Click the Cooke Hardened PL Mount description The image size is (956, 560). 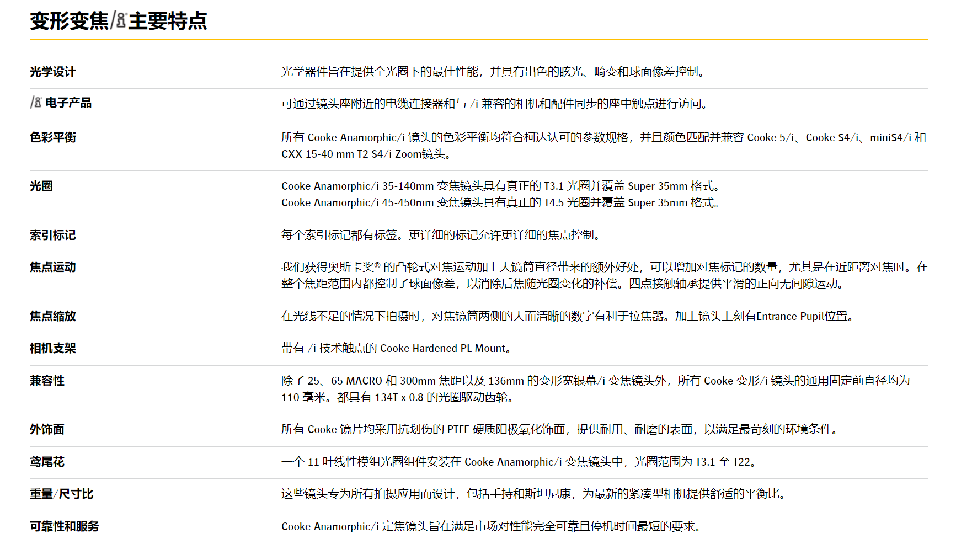tap(396, 348)
